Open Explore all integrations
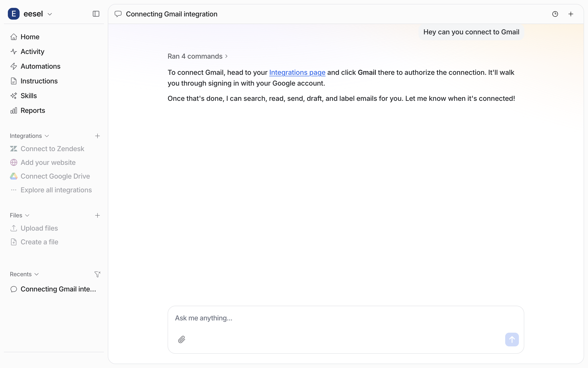The image size is (588, 368). pyautogui.click(x=54, y=190)
